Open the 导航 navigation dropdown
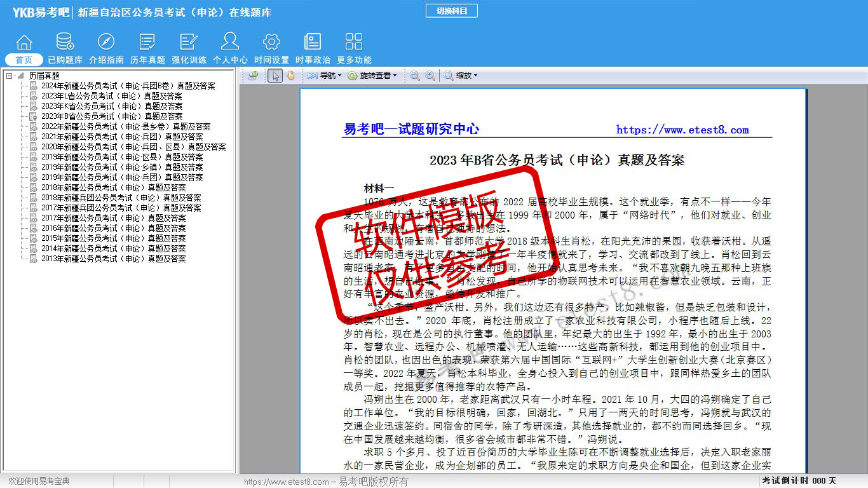The width and height of the screenshot is (868, 488). coord(324,76)
